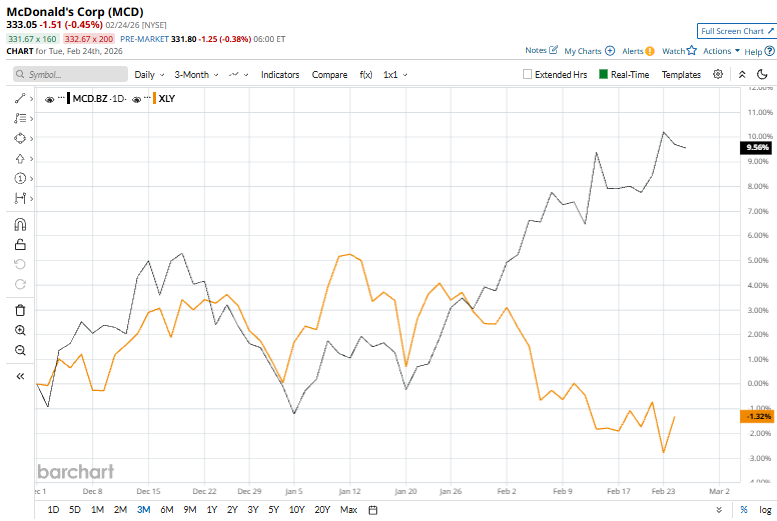The image size is (777, 521).
Task: Select the 6M time range
Action: point(166,510)
